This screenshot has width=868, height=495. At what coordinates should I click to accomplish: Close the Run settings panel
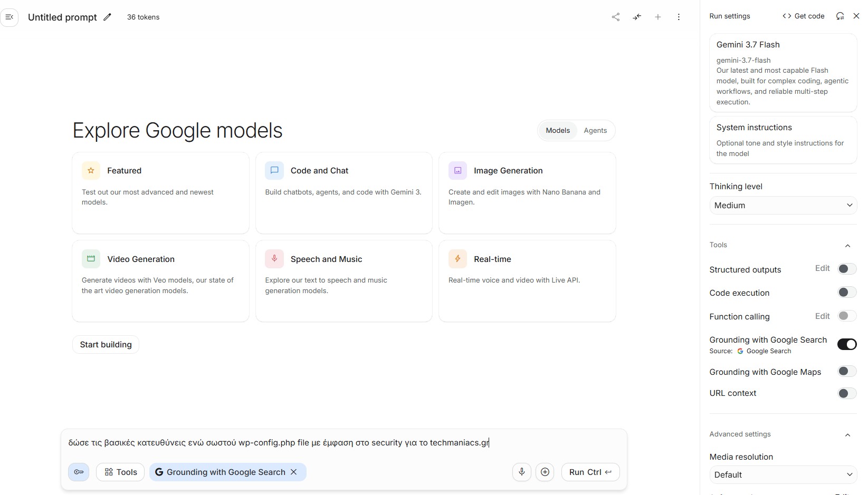(x=856, y=16)
